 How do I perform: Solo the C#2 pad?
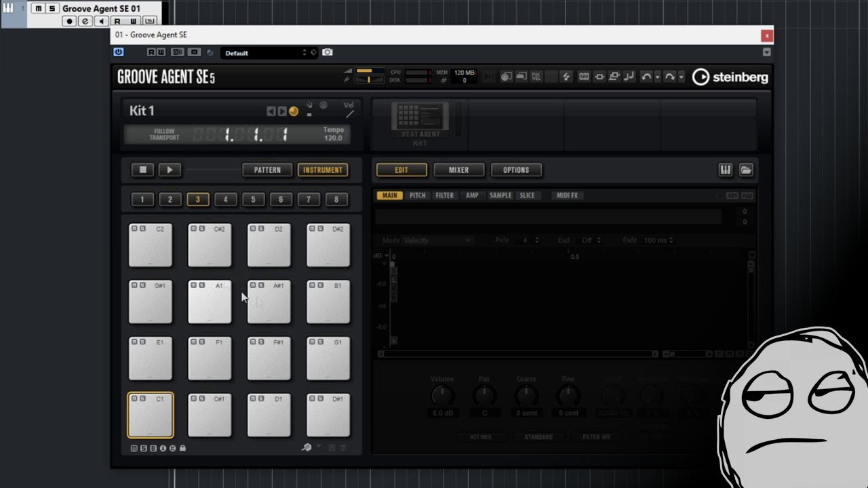coord(201,228)
